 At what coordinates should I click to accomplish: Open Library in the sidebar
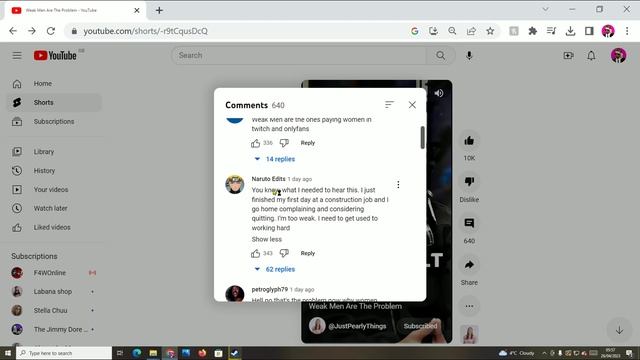(54, 151)
